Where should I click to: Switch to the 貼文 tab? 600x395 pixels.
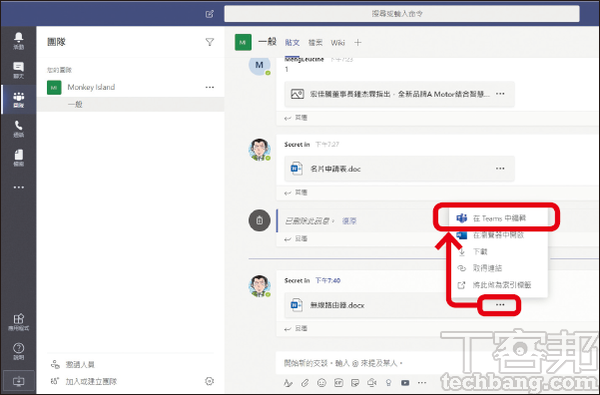[x=292, y=42]
